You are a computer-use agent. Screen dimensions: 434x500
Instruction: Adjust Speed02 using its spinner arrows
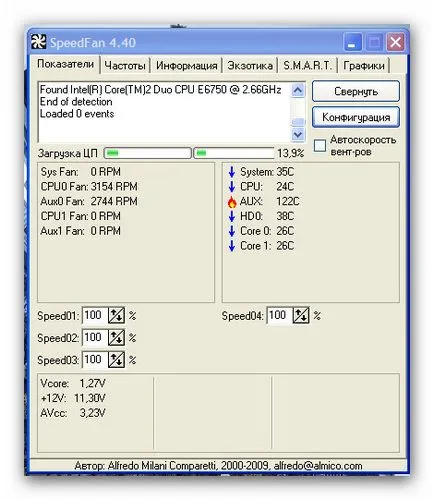pyautogui.click(x=116, y=338)
